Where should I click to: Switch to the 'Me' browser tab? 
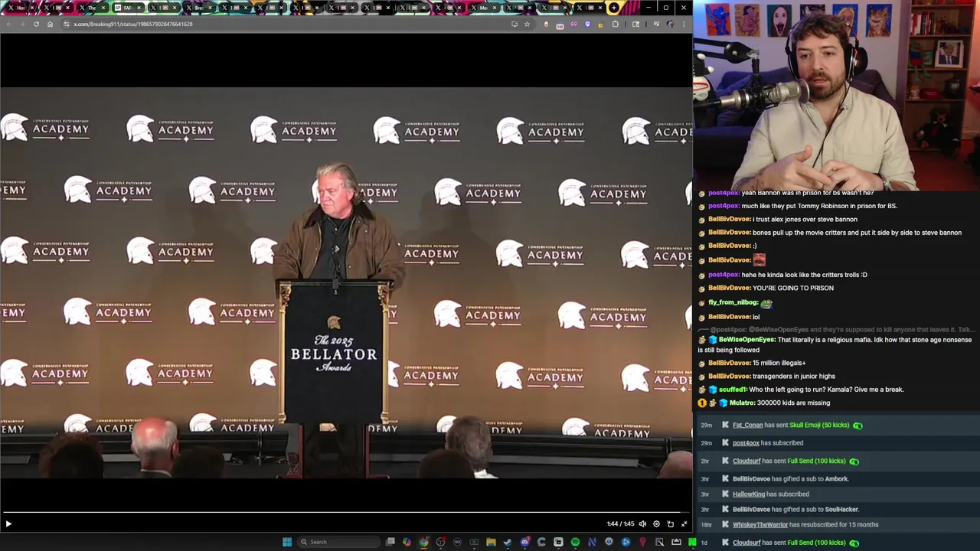coord(482,8)
